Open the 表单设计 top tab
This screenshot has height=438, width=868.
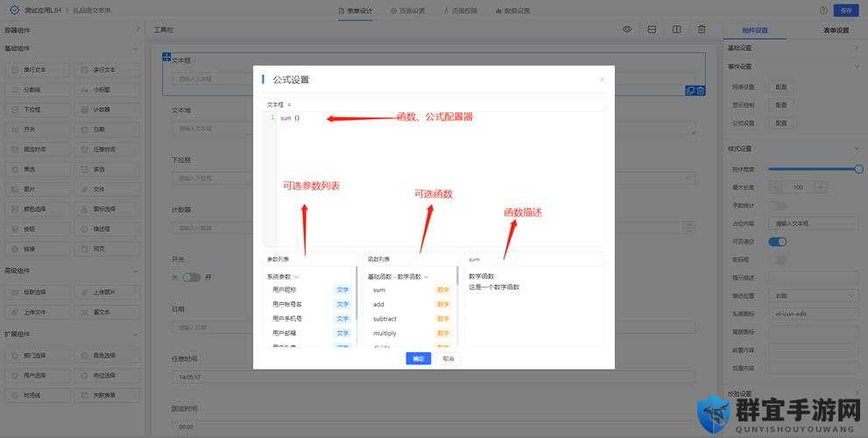pyautogui.click(x=356, y=11)
